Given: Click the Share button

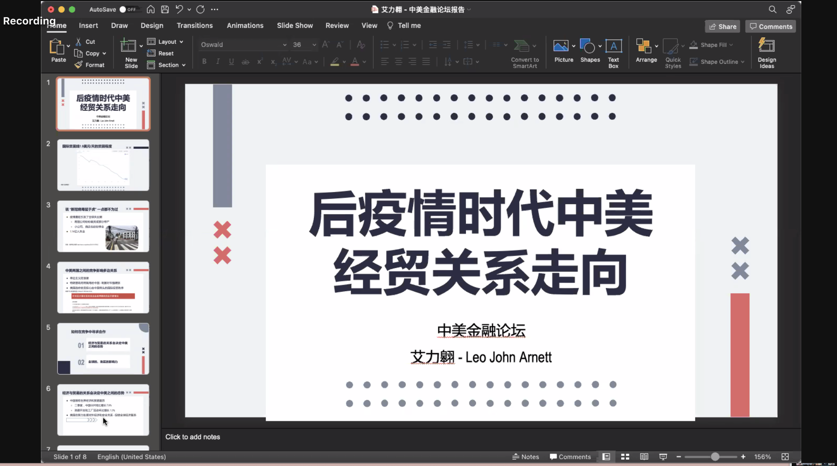Looking at the screenshot, I should [x=722, y=27].
